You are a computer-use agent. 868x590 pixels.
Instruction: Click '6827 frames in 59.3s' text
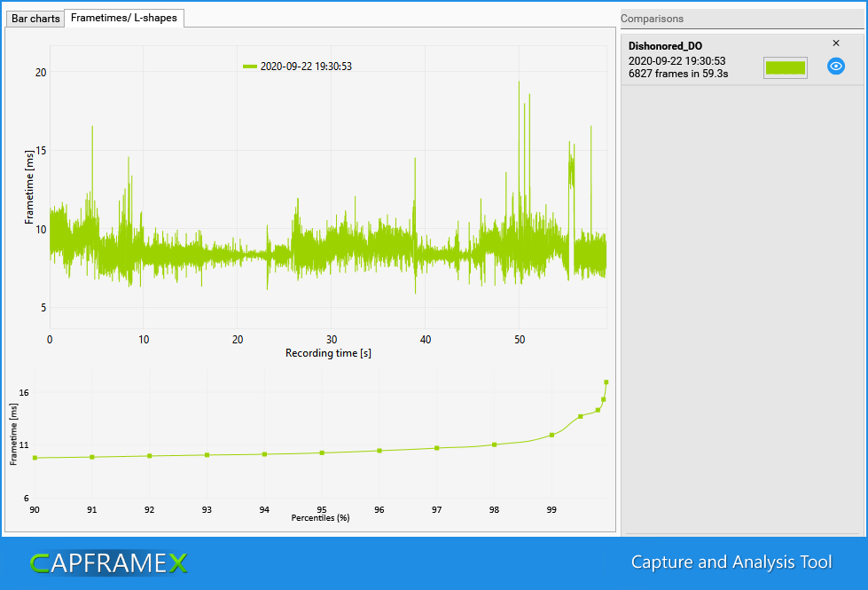(678, 74)
